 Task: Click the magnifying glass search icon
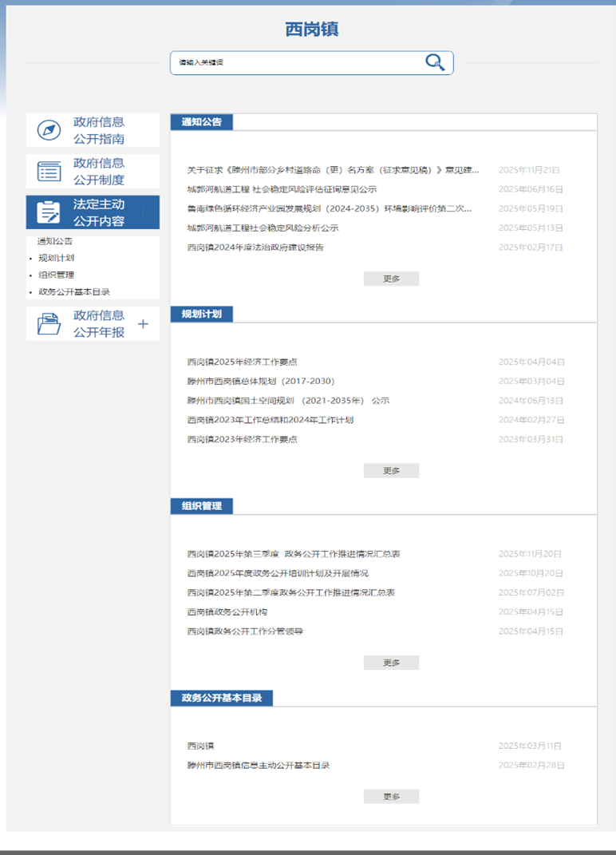[434, 62]
